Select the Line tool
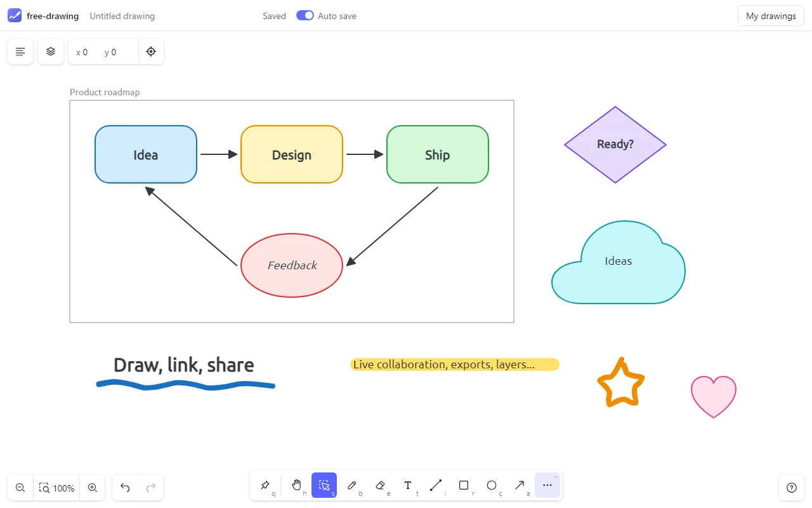The height and width of the screenshot is (508, 812). [x=436, y=485]
